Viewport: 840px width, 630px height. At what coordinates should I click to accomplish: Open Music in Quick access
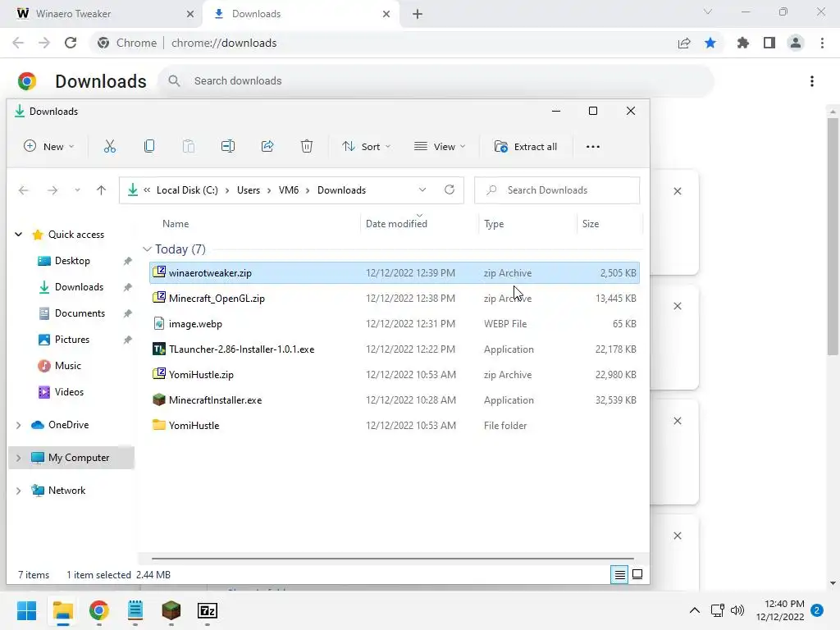coord(67,366)
